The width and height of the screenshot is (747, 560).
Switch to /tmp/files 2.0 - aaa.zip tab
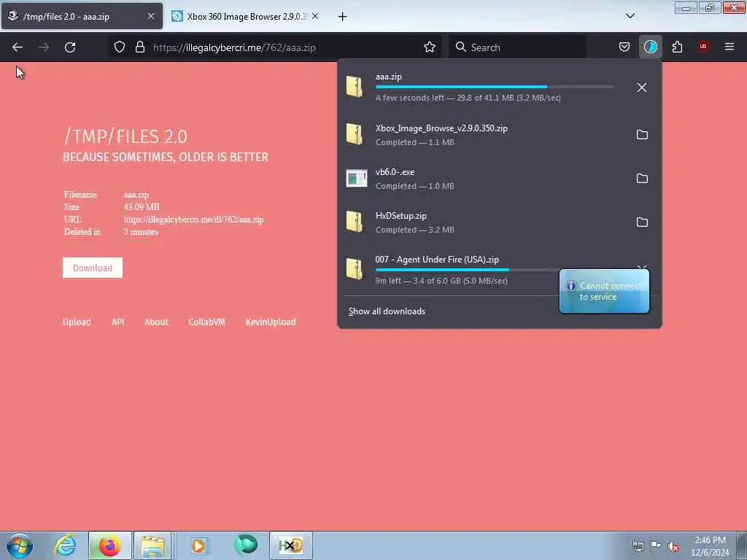click(82, 16)
